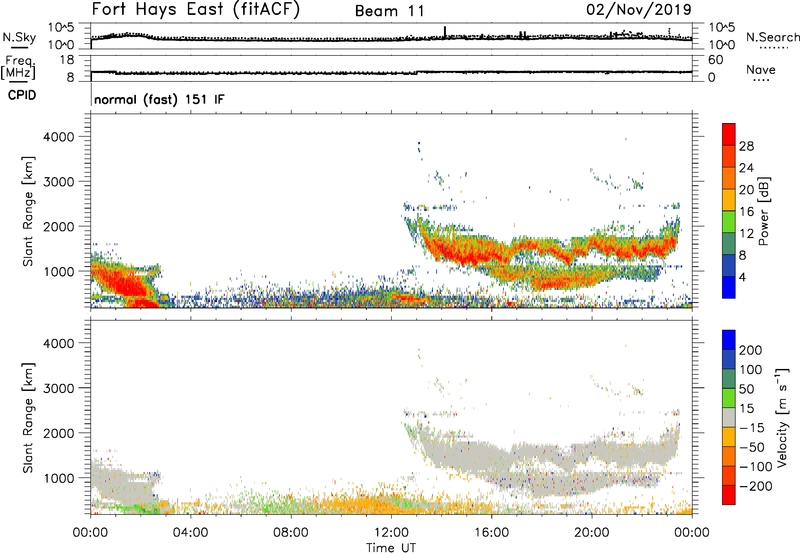Click the '4000' tick of the power panel
800x554 pixels.
[59, 137]
